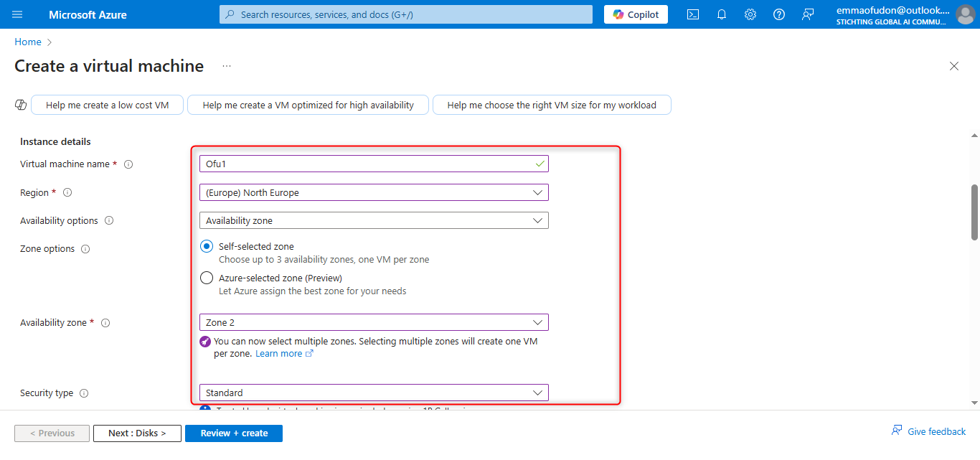
Task: Open portal settings gear
Action: click(x=750, y=14)
